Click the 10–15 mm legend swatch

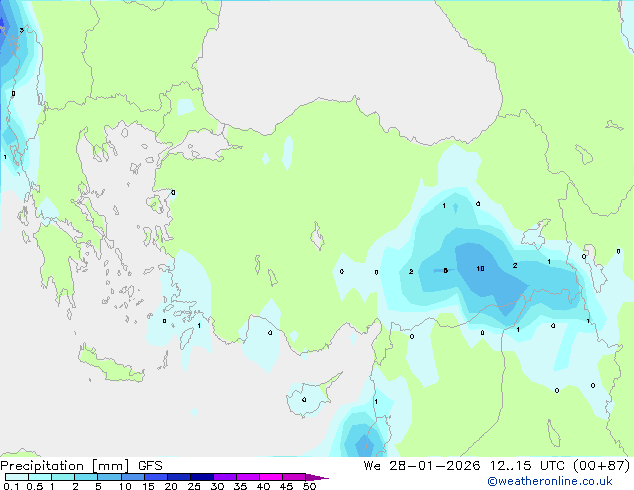(x=132, y=477)
